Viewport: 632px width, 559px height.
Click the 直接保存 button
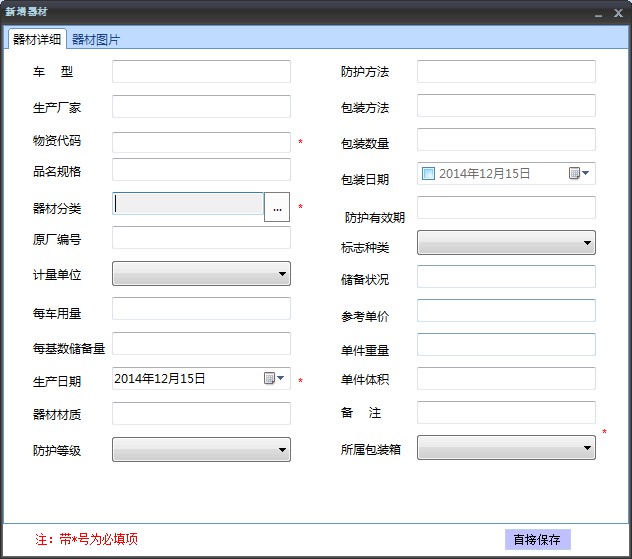tap(537, 539)
